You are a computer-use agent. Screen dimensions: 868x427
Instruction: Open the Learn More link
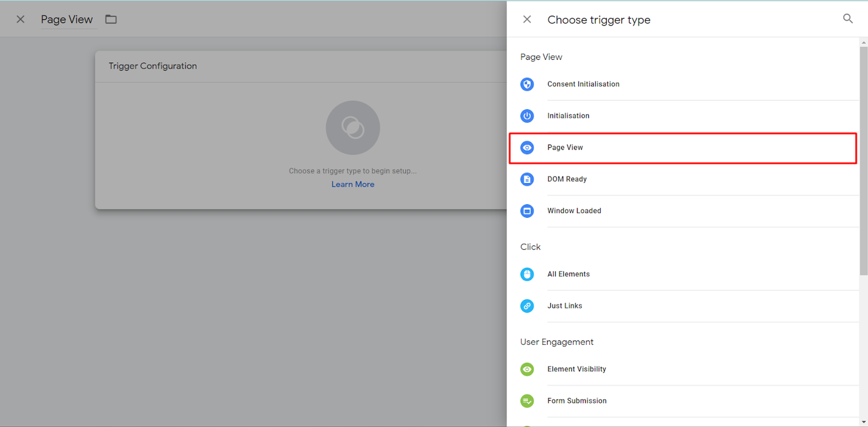point(353,184)
